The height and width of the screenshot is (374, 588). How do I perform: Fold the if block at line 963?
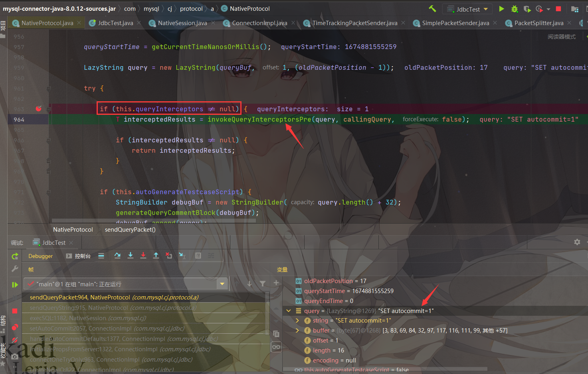tap(48, 109)
